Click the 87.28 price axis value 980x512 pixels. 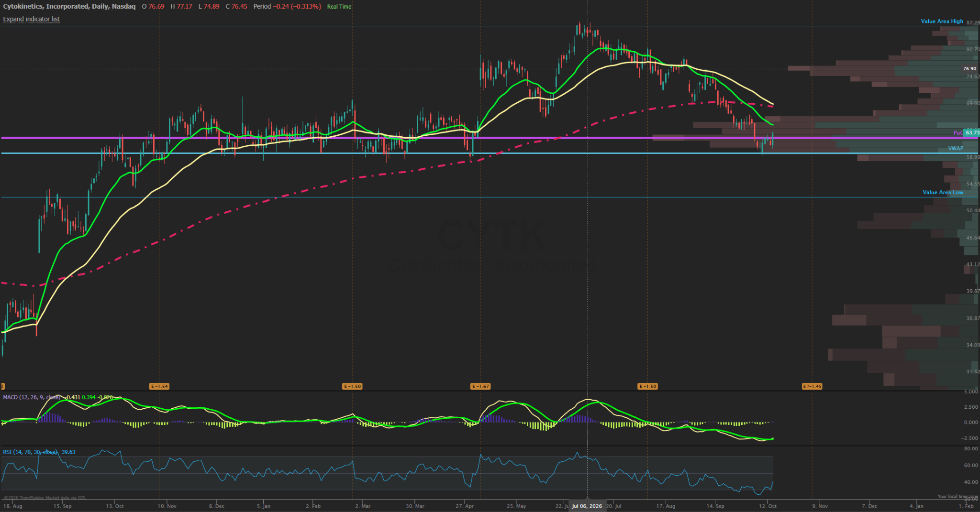(x=973, y=22)
